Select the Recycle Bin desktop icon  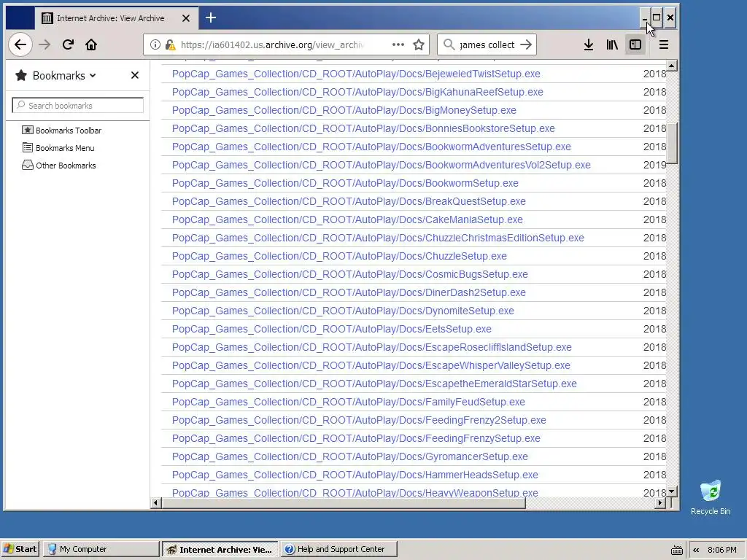tap(711, 497)
